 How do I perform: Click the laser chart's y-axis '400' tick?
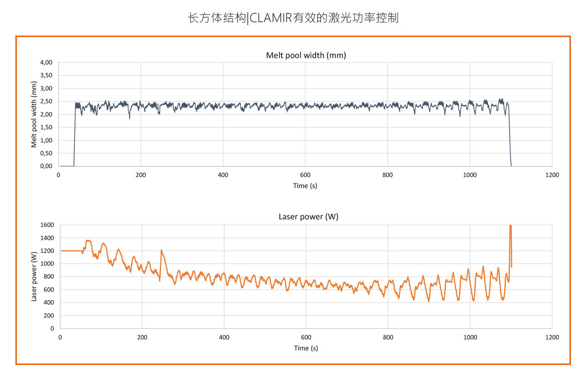click(x=49, y=302)
